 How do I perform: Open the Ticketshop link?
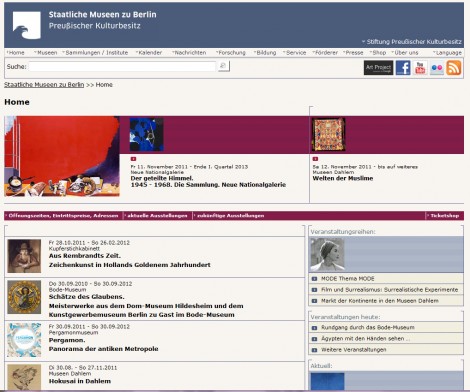coord(444,216)
